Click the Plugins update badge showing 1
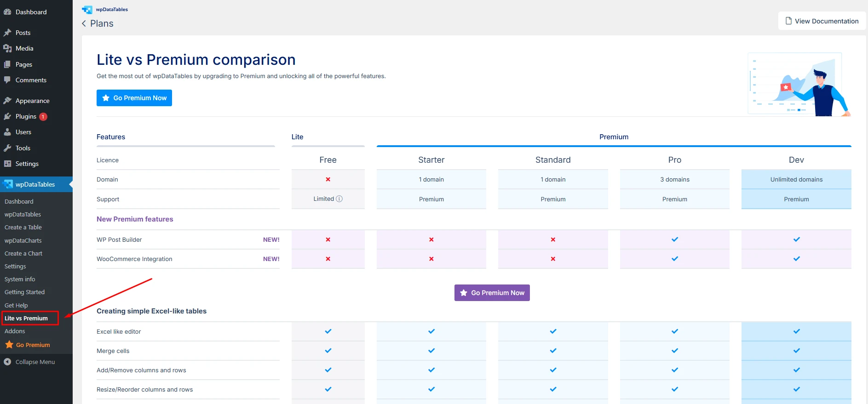This screenshot has width=868, height=404. pos(43,117)
